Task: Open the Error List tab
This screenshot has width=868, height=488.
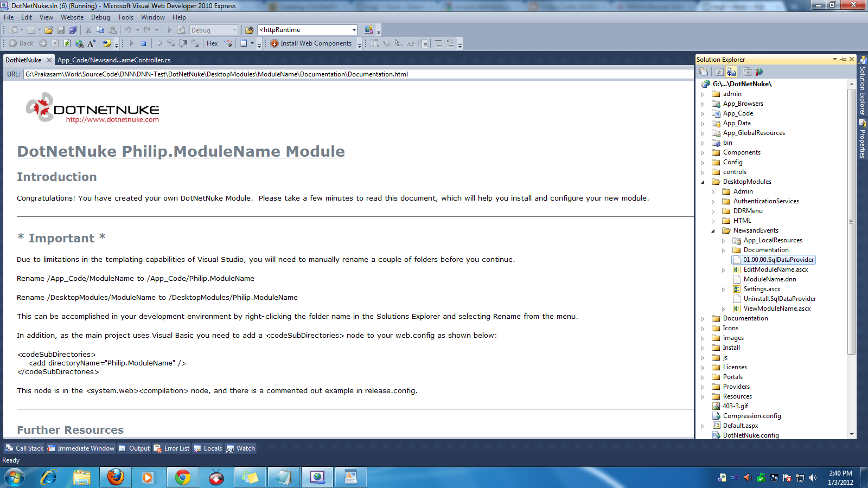Action: (171, 448)
